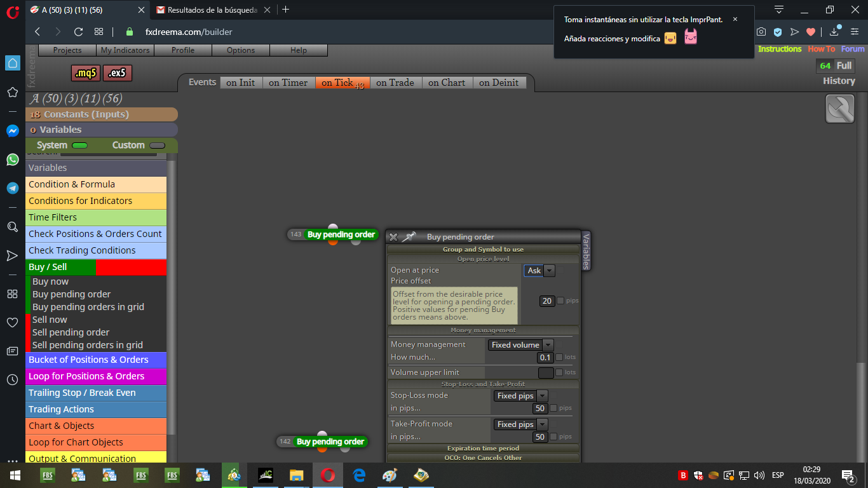Screen dimensions: 868x488
Task: Open Opera sidebar bookmarks star
Action: pyautogui.click(x=13, y=92)
